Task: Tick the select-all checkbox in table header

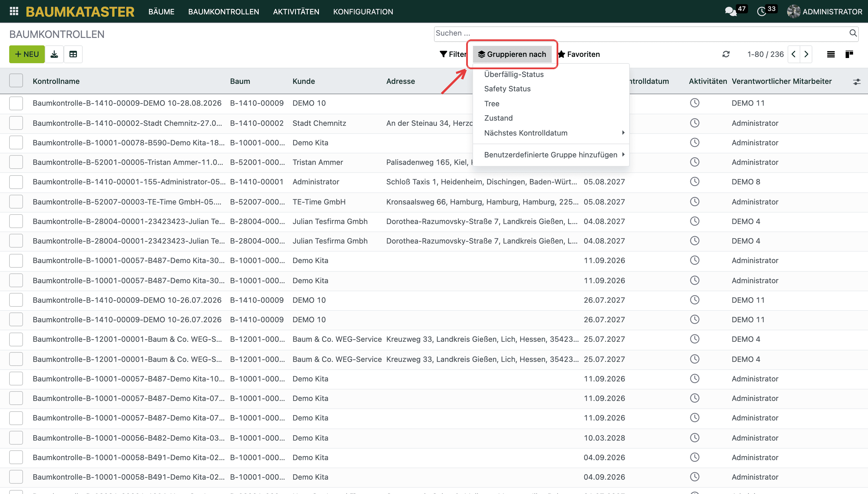Action: [x=16, y=81]
